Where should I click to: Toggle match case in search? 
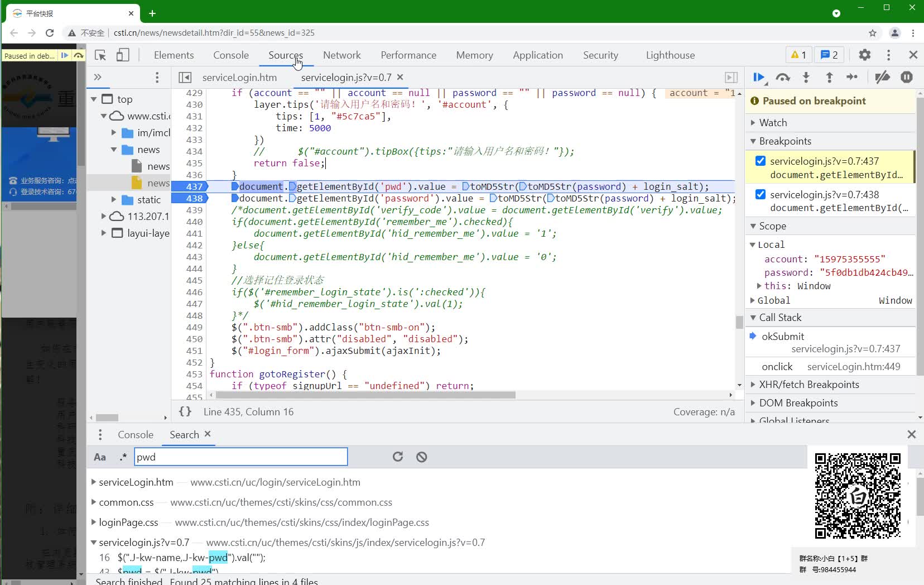[100, 457]
